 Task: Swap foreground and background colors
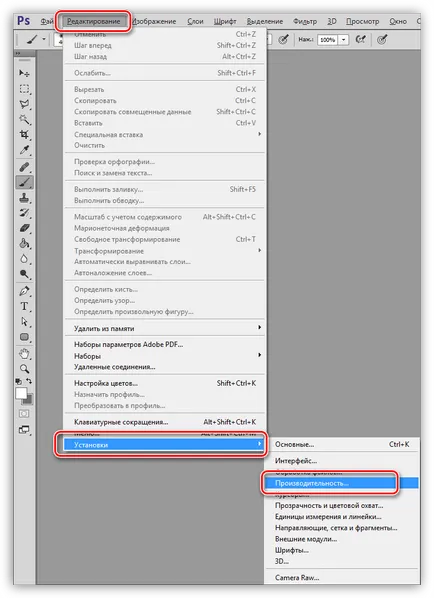(29, 381)
